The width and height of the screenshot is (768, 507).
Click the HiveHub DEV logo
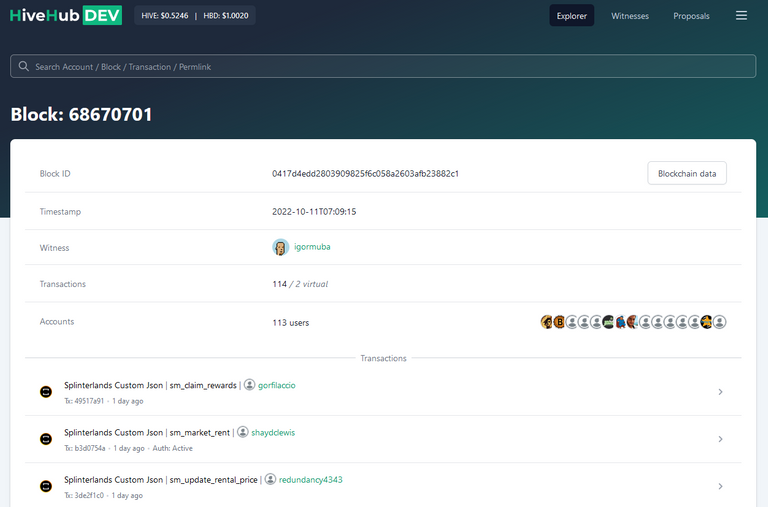(66, 15)
